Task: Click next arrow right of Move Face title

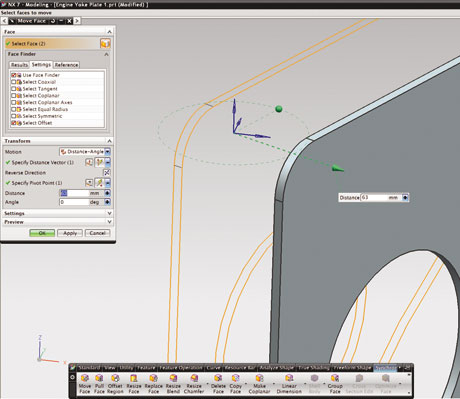Action: click(x=77, y=21)
